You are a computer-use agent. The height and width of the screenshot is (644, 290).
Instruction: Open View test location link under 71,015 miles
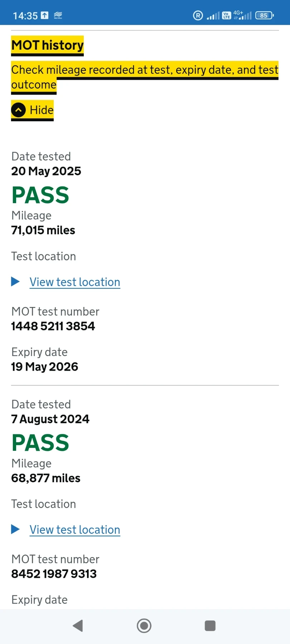pyautogui.click(x=75, y=282)
